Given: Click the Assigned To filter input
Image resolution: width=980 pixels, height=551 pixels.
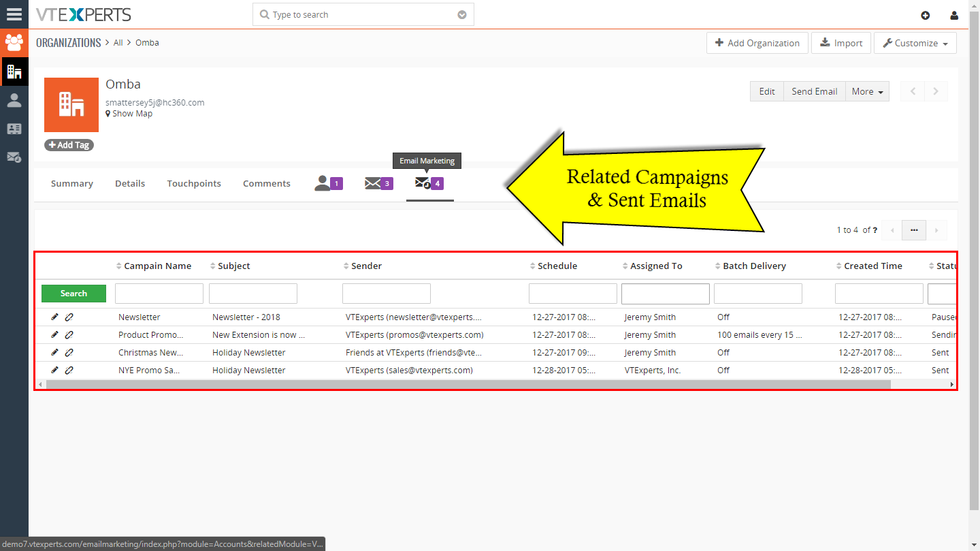Looking at the screenshot, I should 666,294.
